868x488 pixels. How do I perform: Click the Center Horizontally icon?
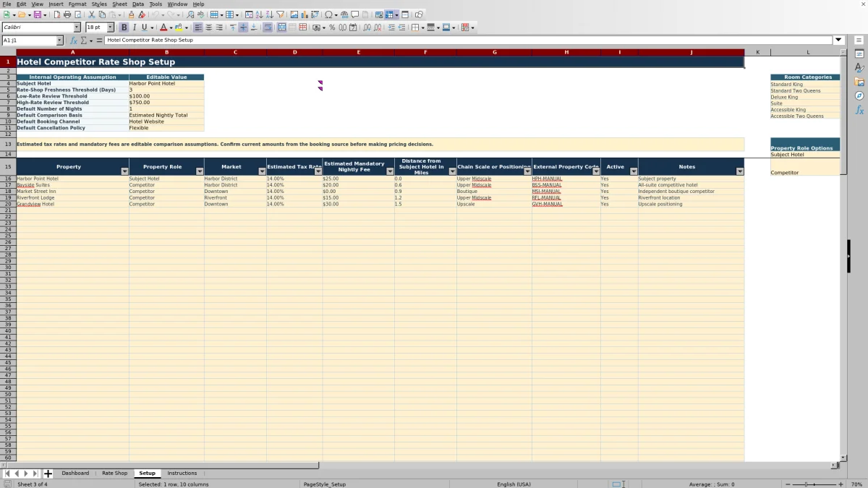(x=208, y=27)
